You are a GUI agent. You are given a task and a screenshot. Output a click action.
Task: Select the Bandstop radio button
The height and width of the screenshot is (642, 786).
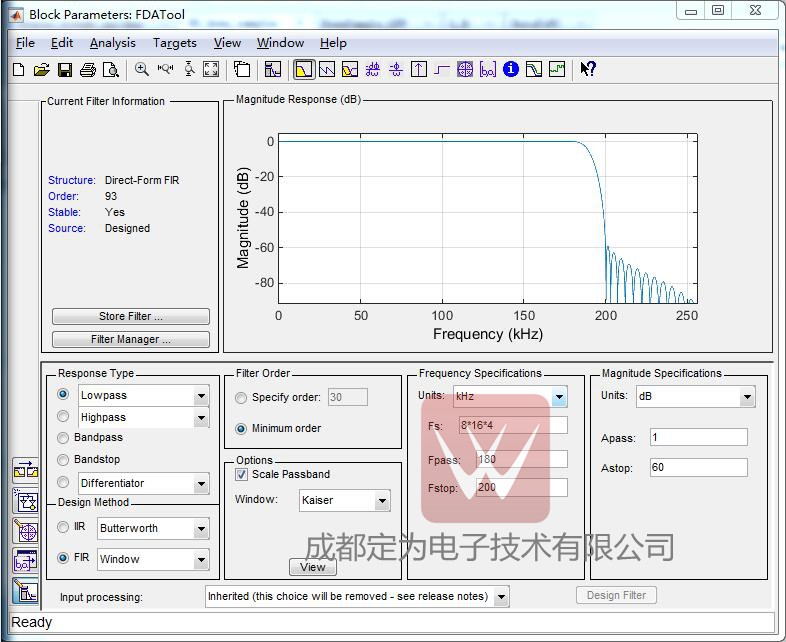pos(63,460)
